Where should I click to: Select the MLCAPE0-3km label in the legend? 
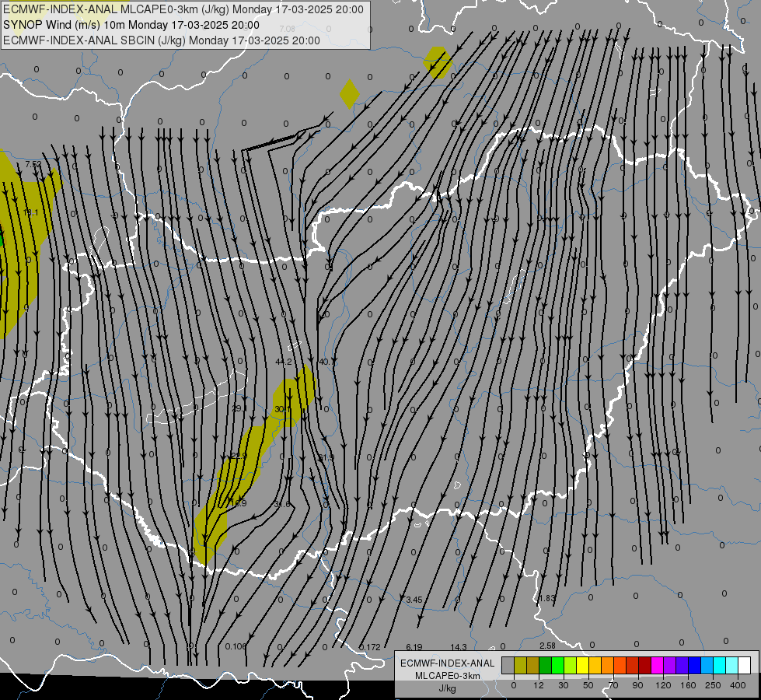pyautogui.click(x=448, y=676)
